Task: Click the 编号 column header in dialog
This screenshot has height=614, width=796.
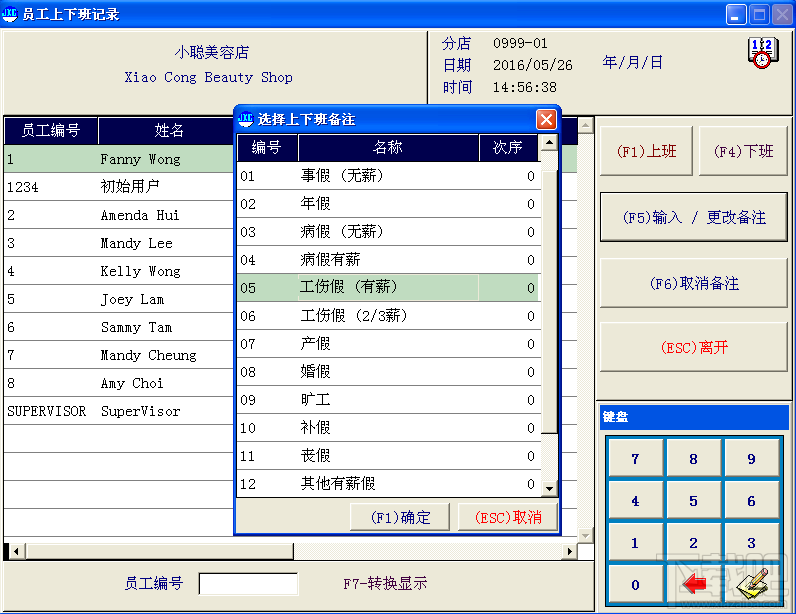Action: click(268, 148)
